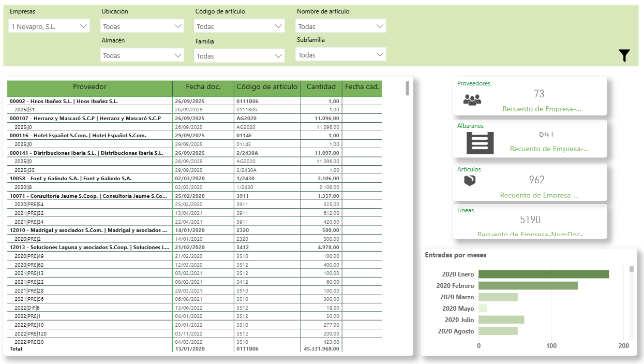Sort by Fecha doc. column header
644x364 pixels.
(x=203, y=87)
